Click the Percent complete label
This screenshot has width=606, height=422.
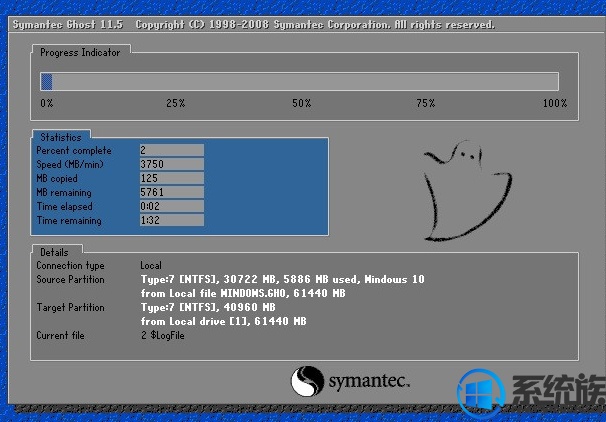(74, 151)
